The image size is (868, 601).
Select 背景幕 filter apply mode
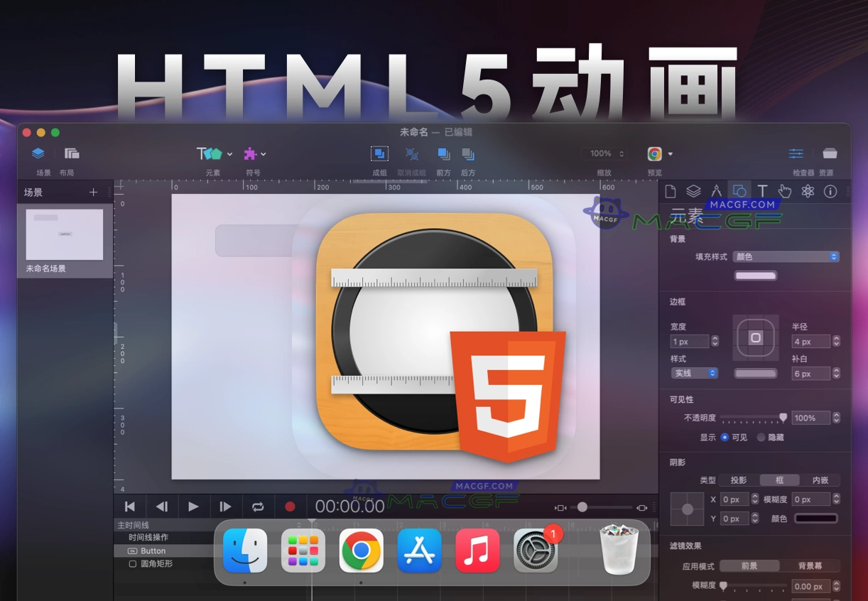click(x=810, y=566)
